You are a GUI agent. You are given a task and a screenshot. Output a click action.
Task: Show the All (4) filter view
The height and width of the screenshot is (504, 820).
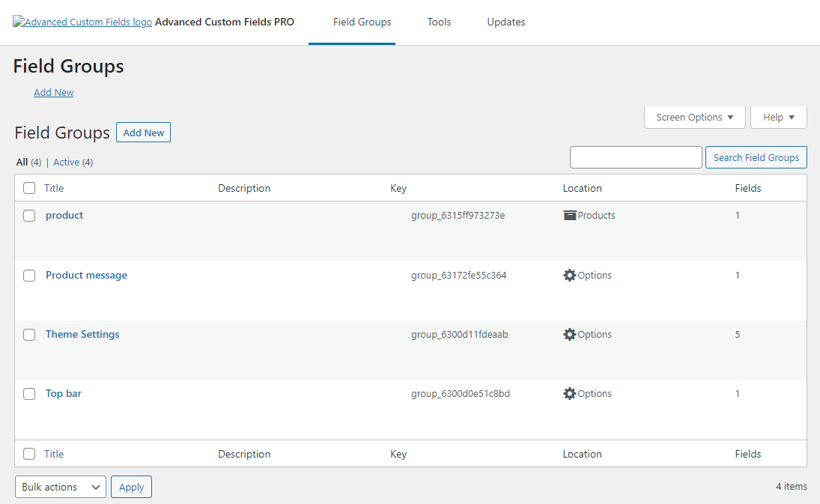(x=28, y=162)
